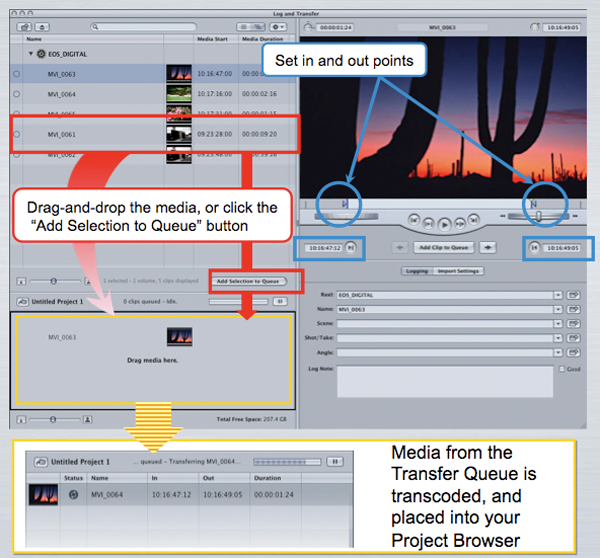Switch to hierarchical list view button
The width and height of the screenshot is (600, 558).
(x=259, y=27)
